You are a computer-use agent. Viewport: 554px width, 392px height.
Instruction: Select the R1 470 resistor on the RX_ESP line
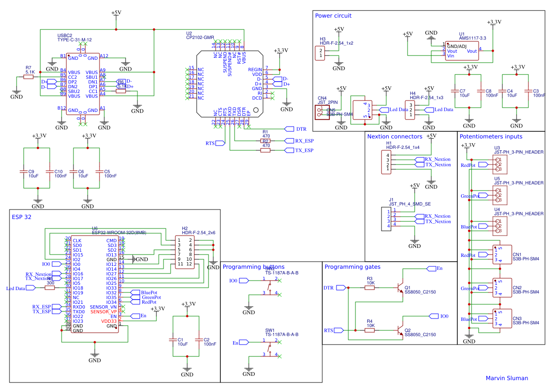coord(265,141)
